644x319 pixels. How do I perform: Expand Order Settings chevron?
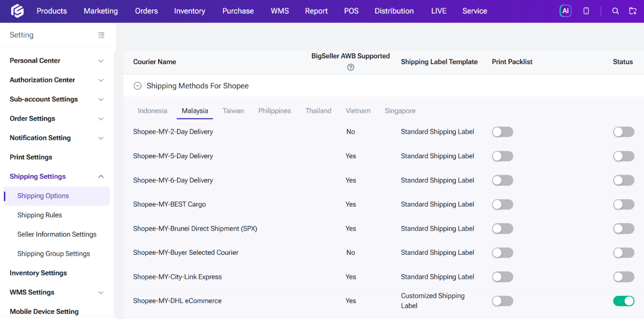pos(101,119)
